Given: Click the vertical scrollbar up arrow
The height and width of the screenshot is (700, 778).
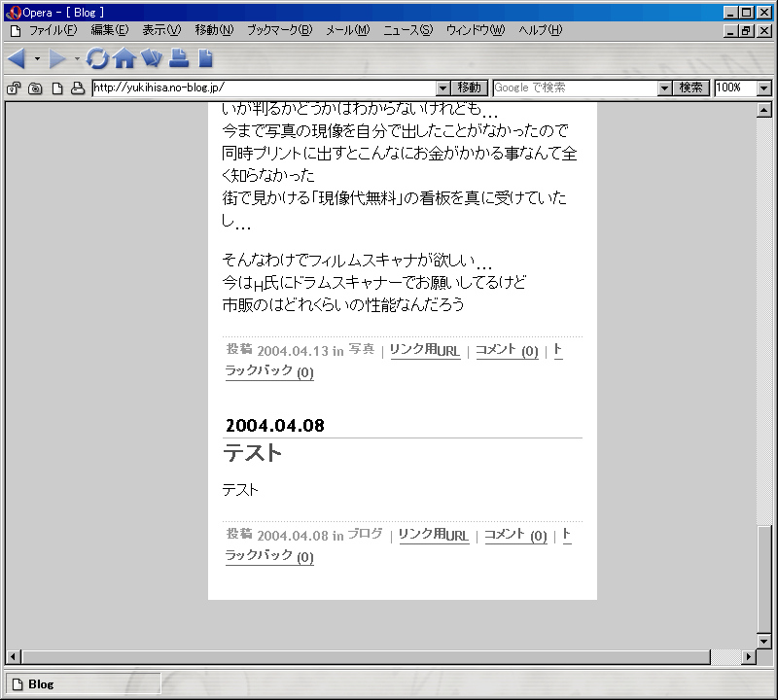Looking at the screenshot, I should point(764,110).
